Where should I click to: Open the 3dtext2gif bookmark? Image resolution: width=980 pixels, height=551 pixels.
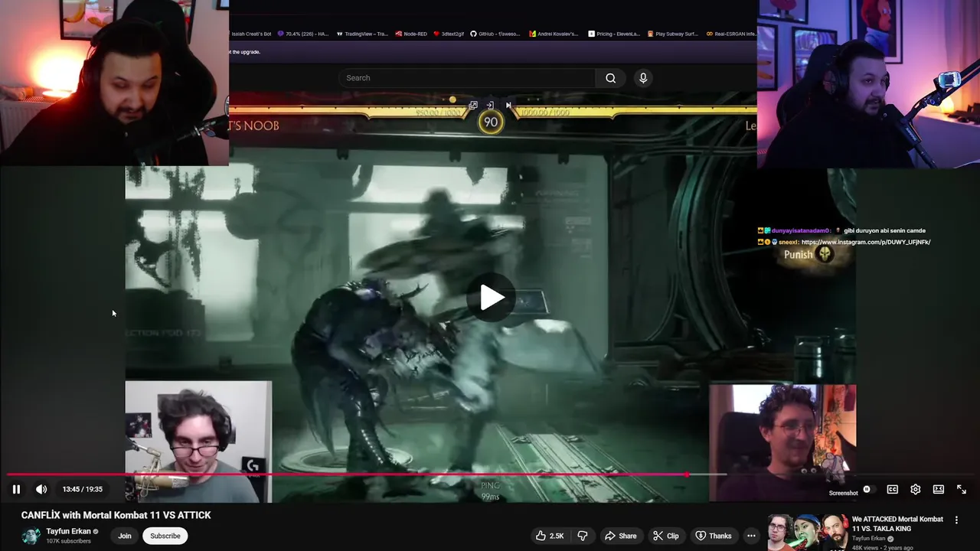click(449, 34)
